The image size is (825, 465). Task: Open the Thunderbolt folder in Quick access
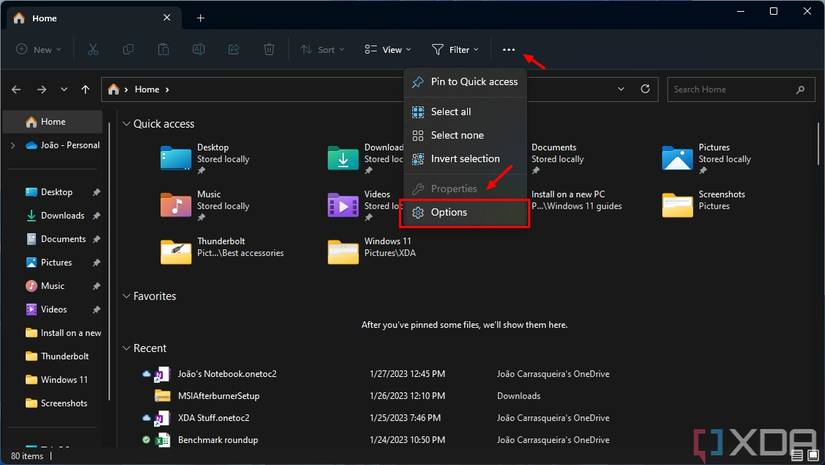point(176,251)
